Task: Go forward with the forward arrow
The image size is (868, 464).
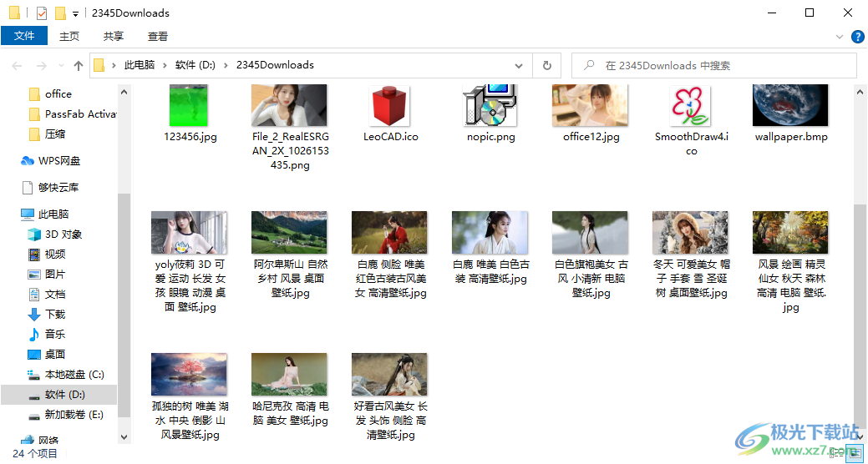Action: click(x=42, y=66)
